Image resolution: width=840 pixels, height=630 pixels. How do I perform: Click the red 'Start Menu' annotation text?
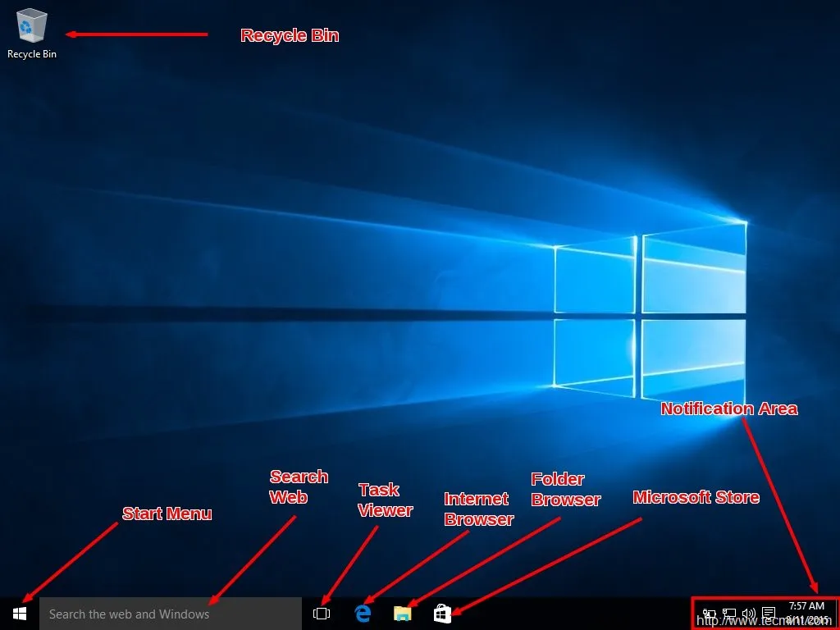(167, 514)
